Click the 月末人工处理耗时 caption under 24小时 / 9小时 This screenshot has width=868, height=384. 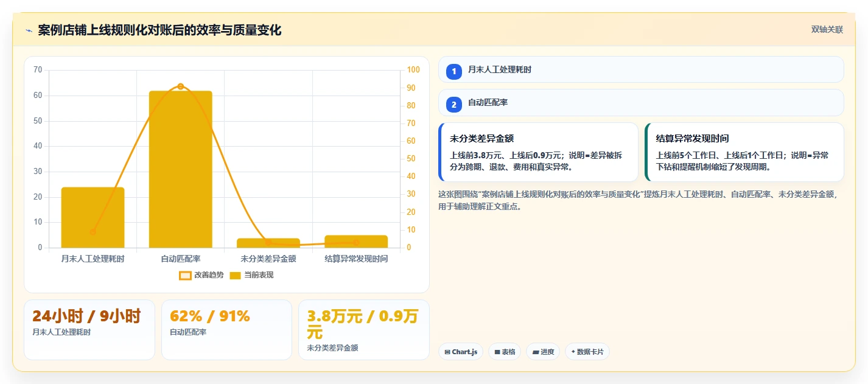[x=61, y=332]
